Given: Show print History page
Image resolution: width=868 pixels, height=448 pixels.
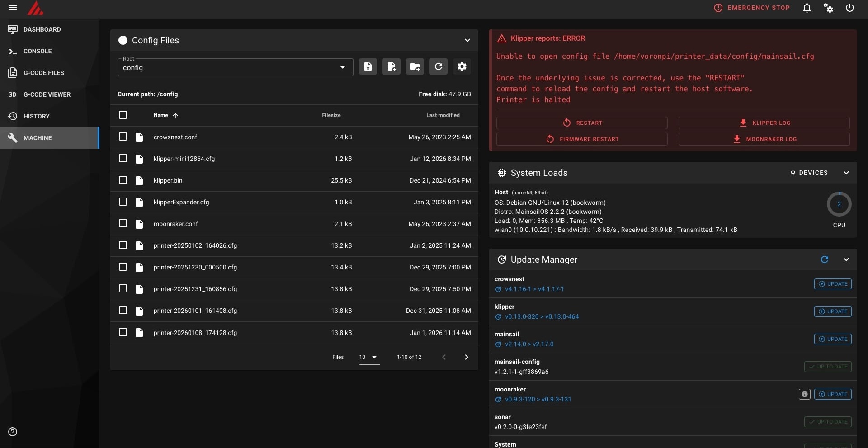Looking at the screenshot, I should [49, 116].
